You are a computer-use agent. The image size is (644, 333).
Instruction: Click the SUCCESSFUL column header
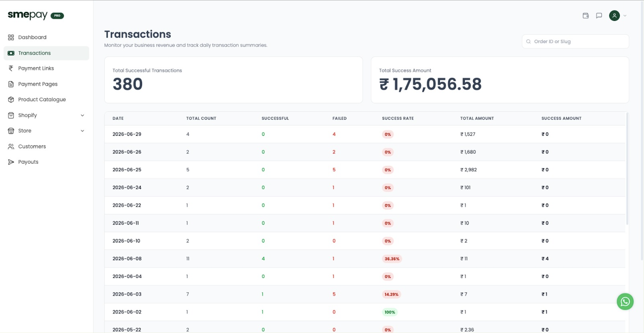point(275,118)
